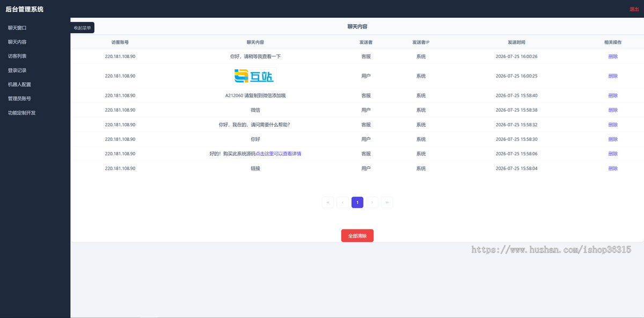
Task: Delete the 15:58:32 message row
Action: pyautogui.click(x=613, y=125)
